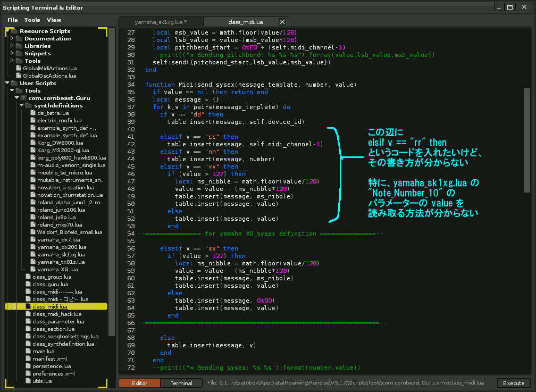The image size is (536, 392).
Task: Click the roland_juno106.lua file icon
Action: coord(33,210)
